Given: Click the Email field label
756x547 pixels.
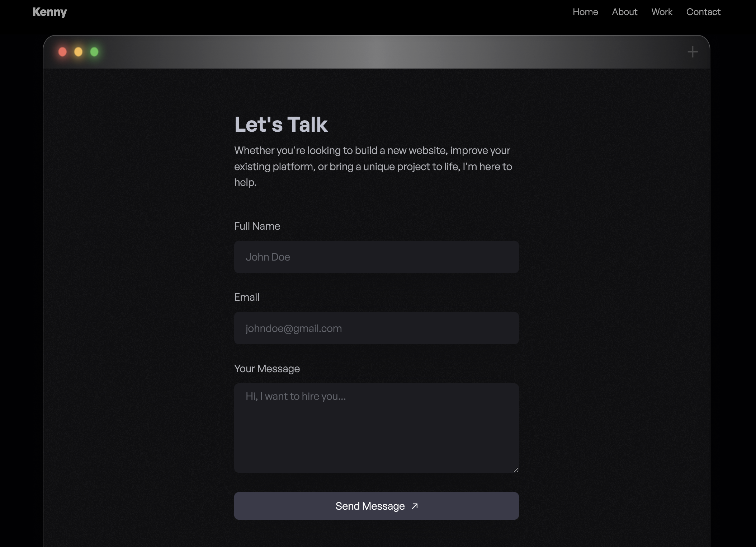Looking at the screenshot, I should click(246, 297).
